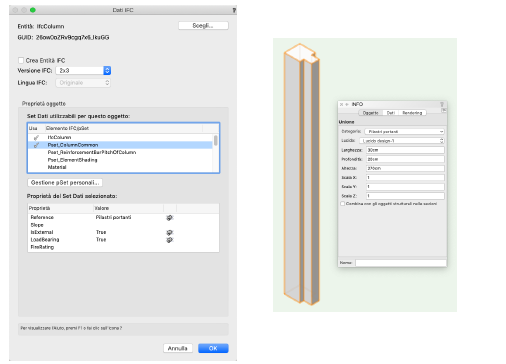The image size is (506, 364).
Task: Click the True value for LoadBearing
Action: point(101,240)
